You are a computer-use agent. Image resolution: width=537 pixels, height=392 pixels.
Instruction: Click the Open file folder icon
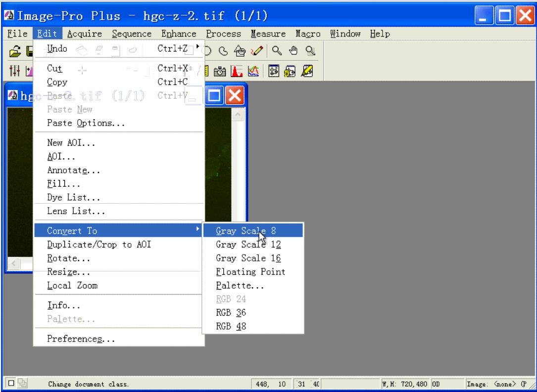pos(15,51)
